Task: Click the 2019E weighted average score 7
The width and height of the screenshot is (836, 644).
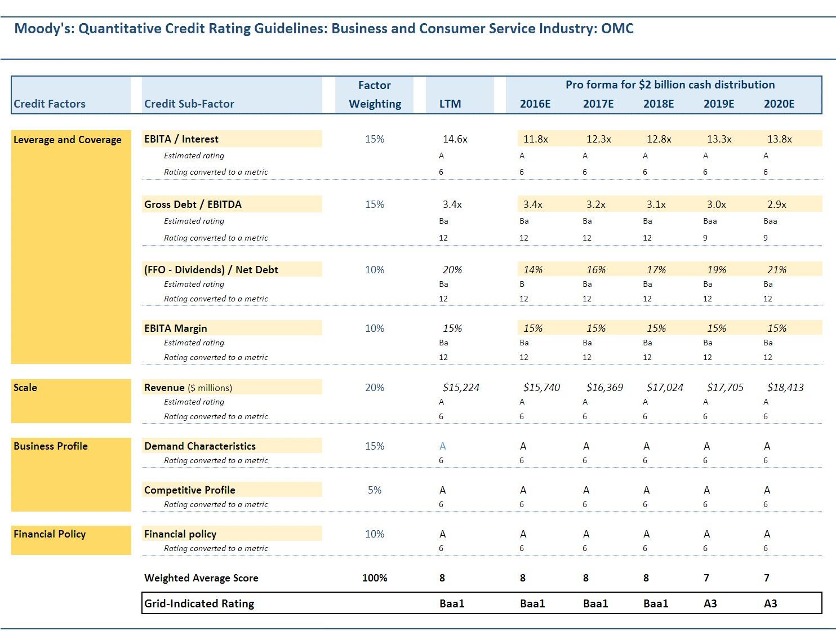Action: (x=706, y=578)
